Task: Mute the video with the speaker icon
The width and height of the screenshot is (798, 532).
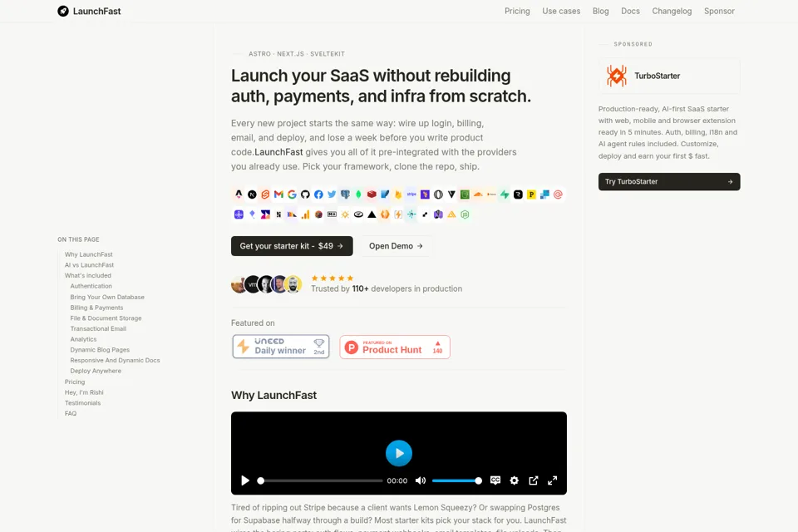Action: tap(421, 480)
